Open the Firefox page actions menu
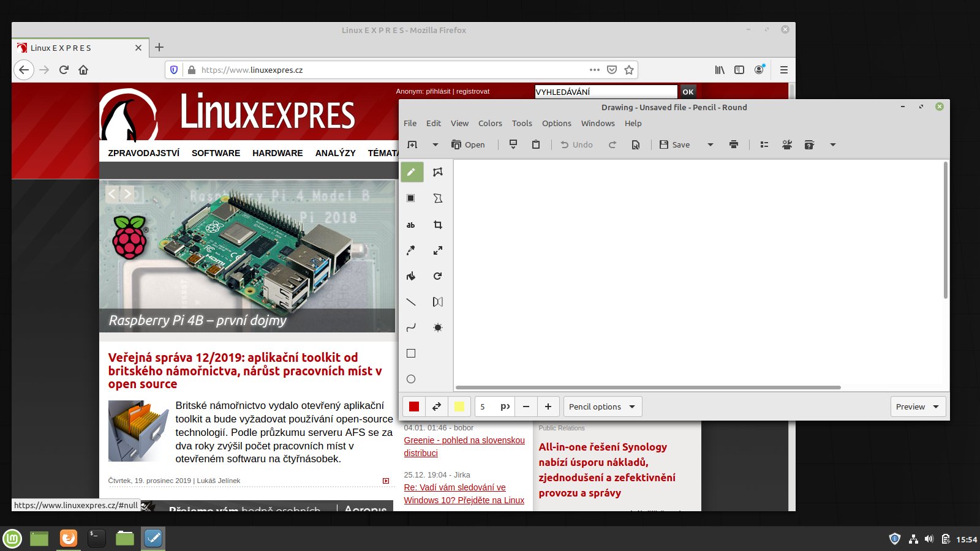 pos(595,70)
